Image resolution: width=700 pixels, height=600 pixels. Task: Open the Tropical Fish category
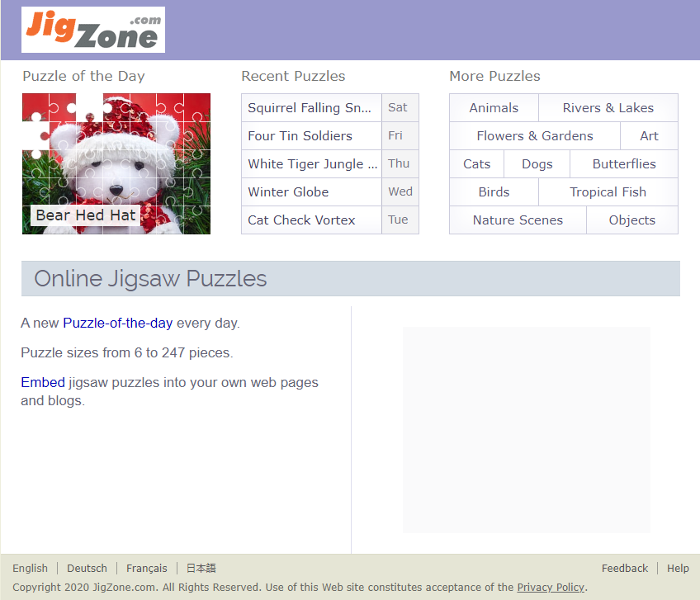click(x=608, y=192)
